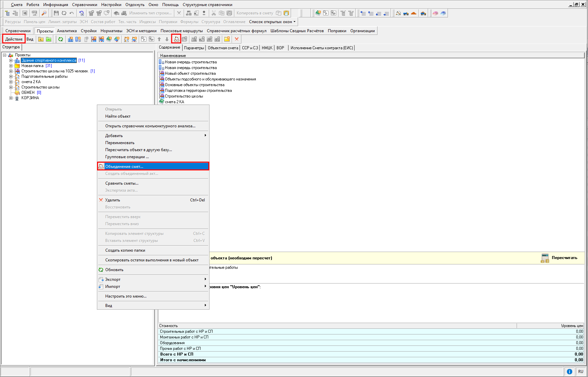This screenshot has width=588, height=377.
Task: Click the red X delete icon in the projects toolbar
Action: [x=237, y=39]
